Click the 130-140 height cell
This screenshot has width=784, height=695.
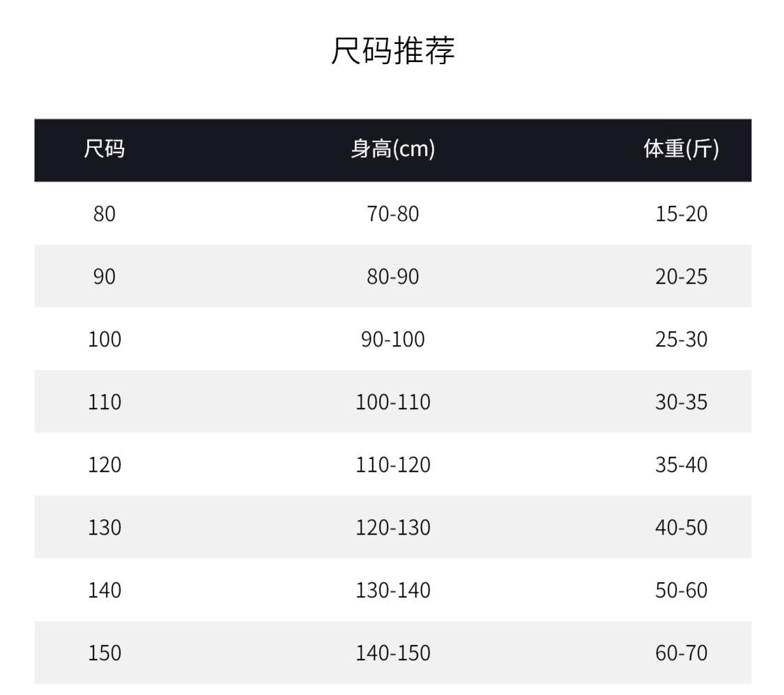click(393, 590)
